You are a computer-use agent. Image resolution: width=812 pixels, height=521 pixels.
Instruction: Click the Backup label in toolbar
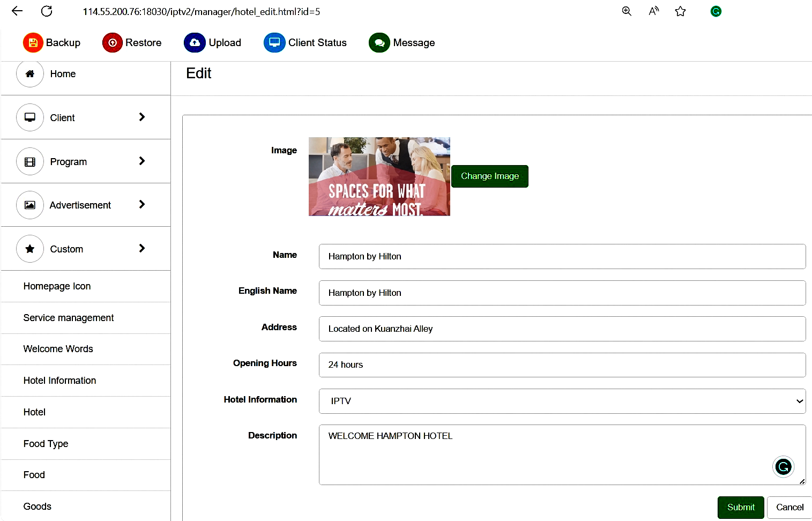pos(63,42)
